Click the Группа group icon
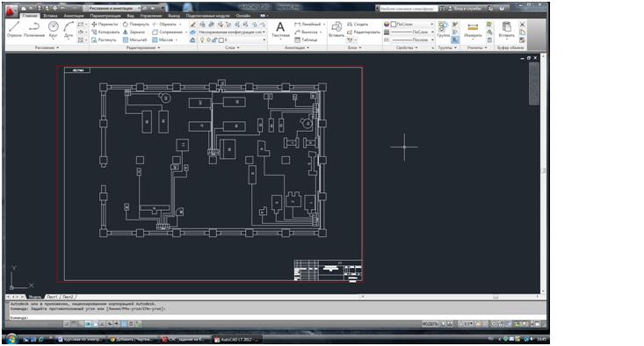The width and height of the screenshot is (644, 346). pos(443,30)
